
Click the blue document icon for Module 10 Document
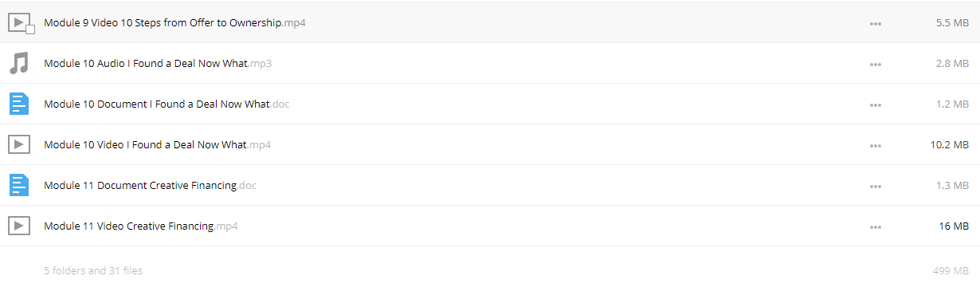[19, 104]
